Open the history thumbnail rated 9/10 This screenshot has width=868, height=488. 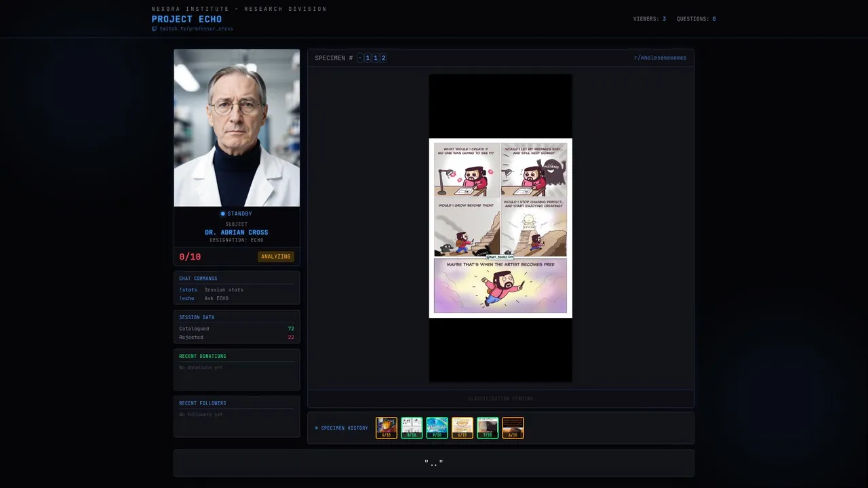coord(437,428)
